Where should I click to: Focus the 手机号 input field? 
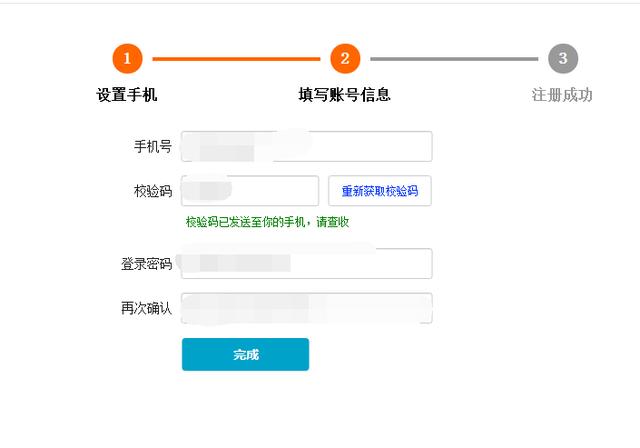tap(307, 146)
